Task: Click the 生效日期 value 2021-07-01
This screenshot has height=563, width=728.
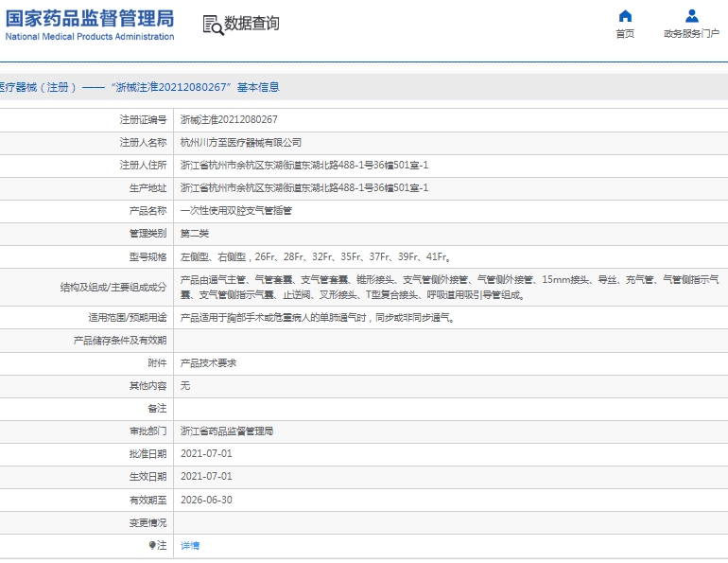Action: tap(206, 476)
